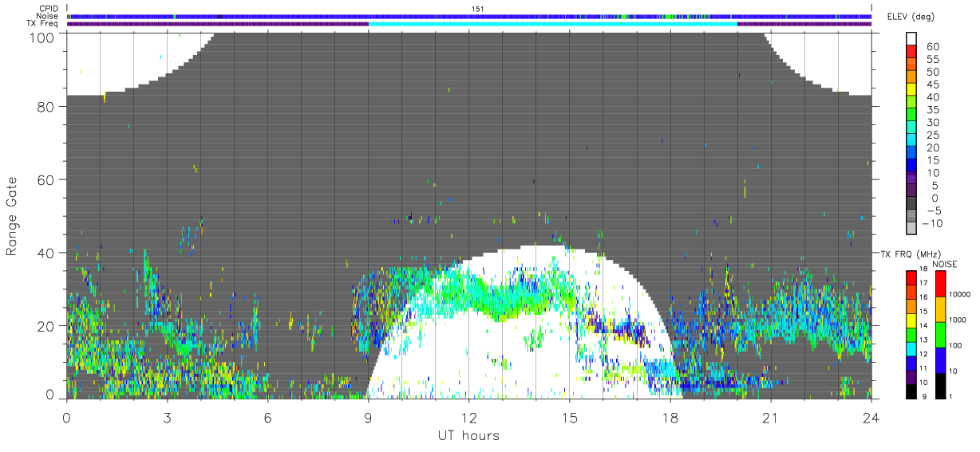Click the 40 tick on Range Gate axis
Screen dimensions: 980x452
(x=45, y=253)
